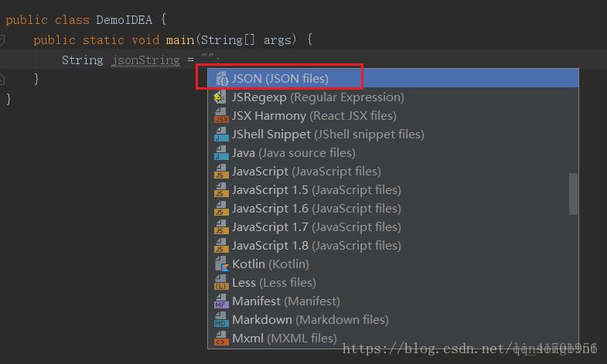Click the args parameter in main

pos(279,40)
